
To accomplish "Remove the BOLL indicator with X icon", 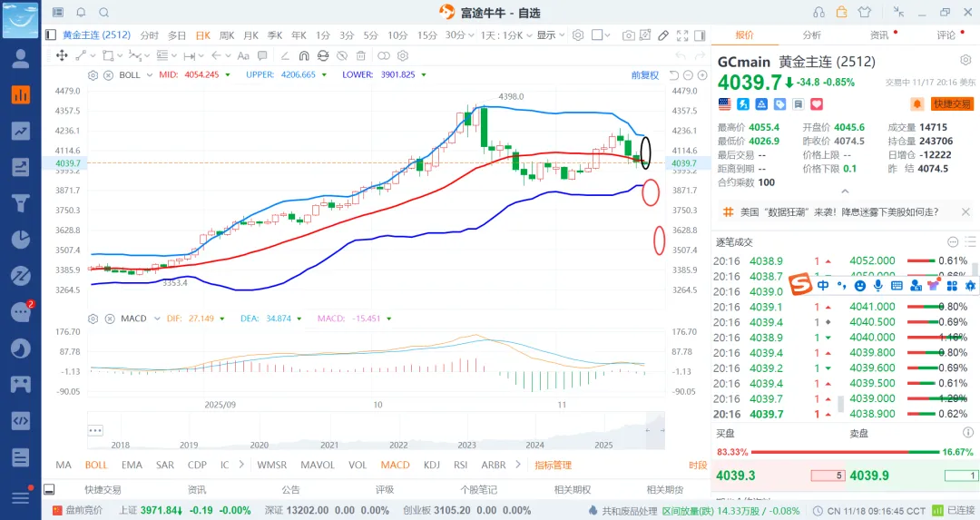I will [x=107, y=75].
